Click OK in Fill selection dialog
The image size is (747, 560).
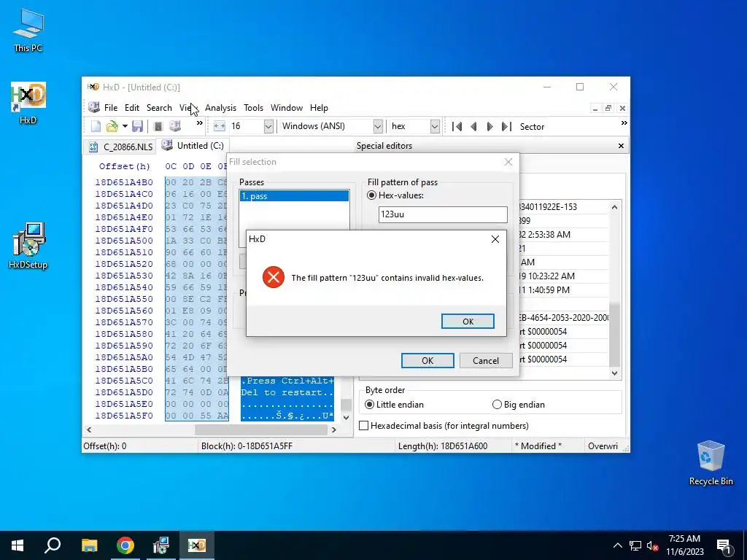[x=427, y=361]
